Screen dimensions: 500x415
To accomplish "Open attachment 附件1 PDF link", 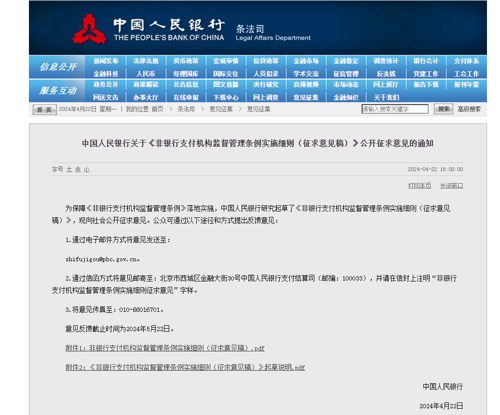I will click(x=165, y=348).
